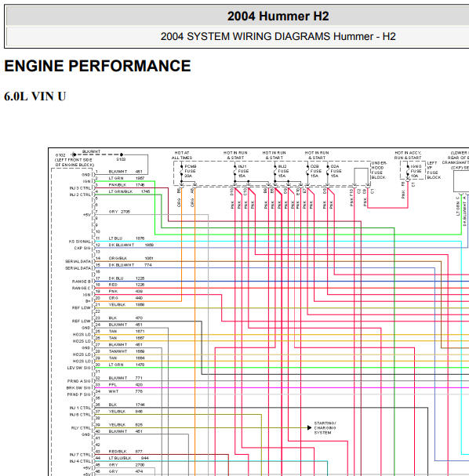Click the "LT BLU" wire label at pin 11
469x476 pixels.
pos(115,238)
